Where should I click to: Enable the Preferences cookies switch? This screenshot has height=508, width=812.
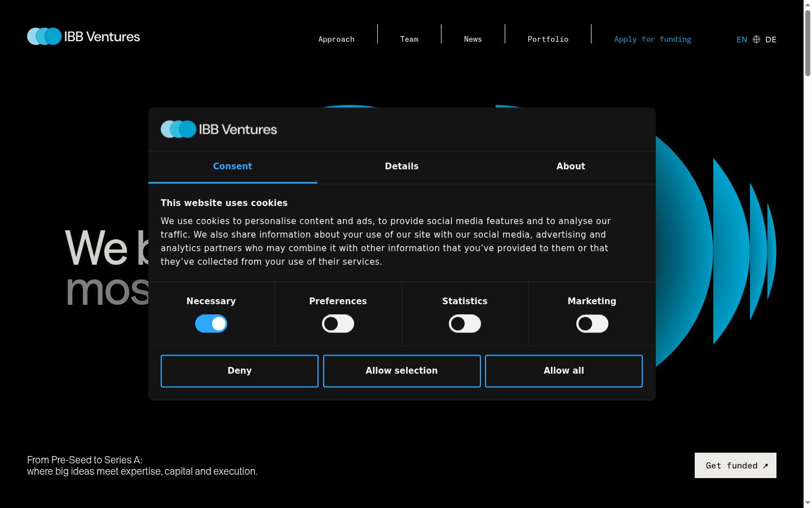tap(338, 324)
